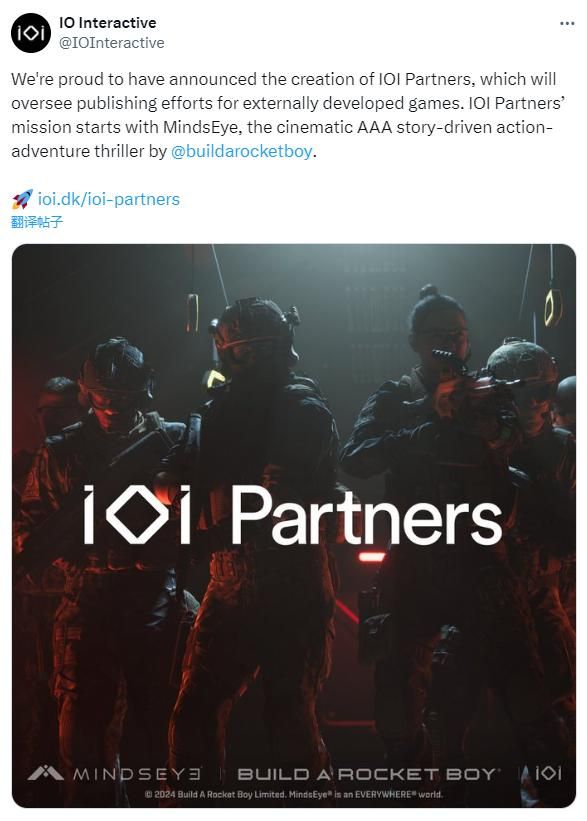Click the 2024 copyright line in the image
This screenshot has height=821, width=587.
pyautogui.click(x=294, y=794)
